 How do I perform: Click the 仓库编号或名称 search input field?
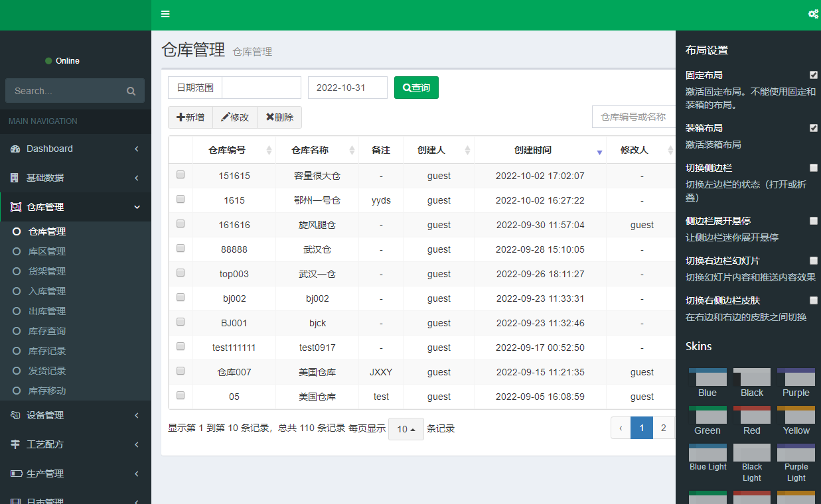point(634,117)
